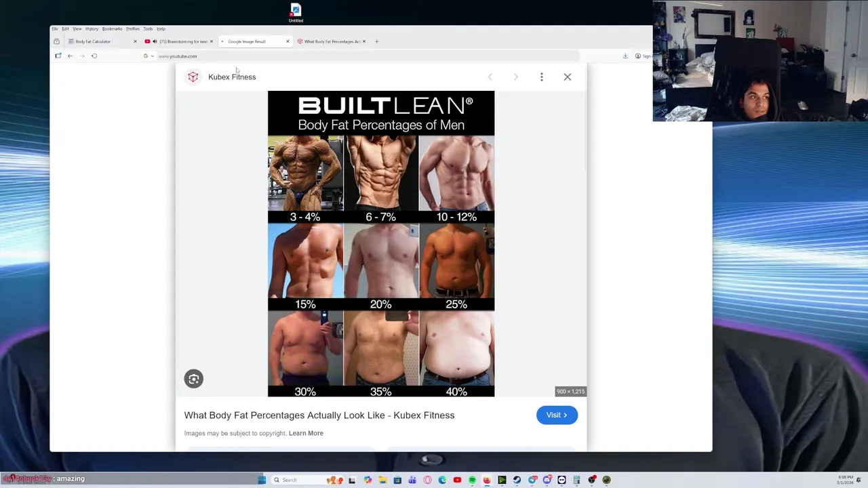
Task: Open Calculator from the taskbar
Action: point(576,480)
